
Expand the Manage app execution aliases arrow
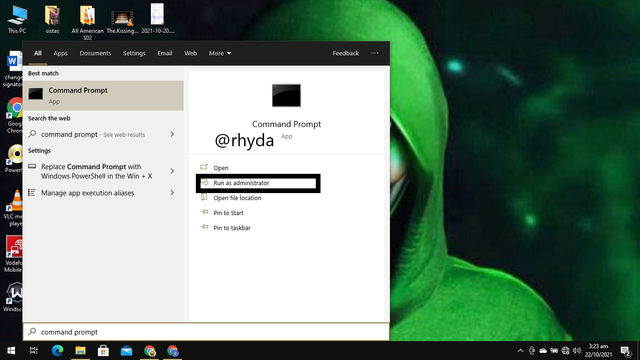point(172,193)
